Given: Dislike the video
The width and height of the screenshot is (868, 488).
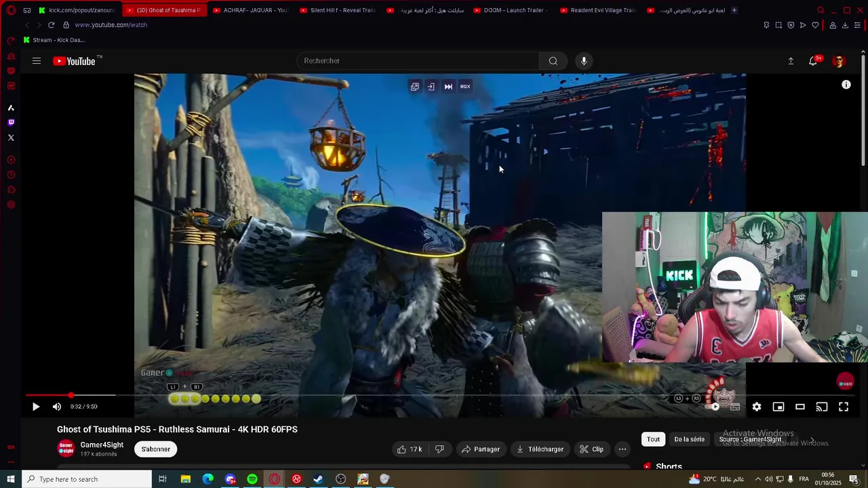Looking at the screenshot, I should 439,449.
